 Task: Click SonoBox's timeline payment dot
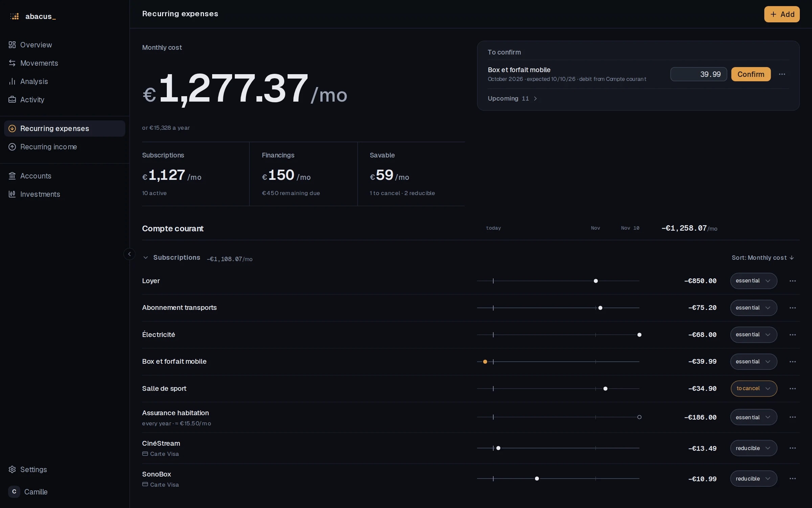tap(537, 479)
